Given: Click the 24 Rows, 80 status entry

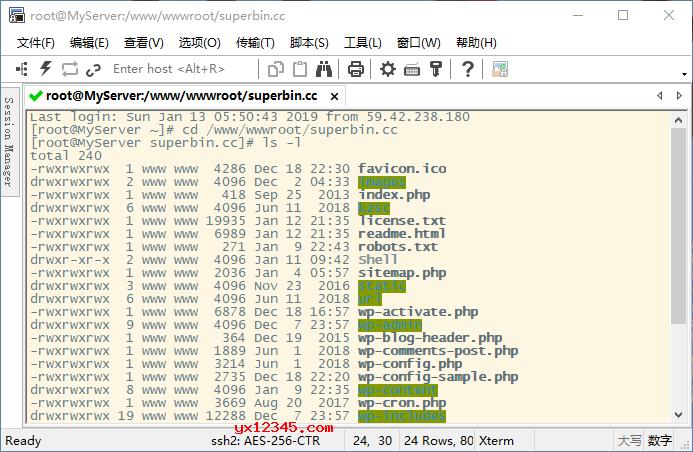Looking at the screenshot, I should (x=438, y=441).
